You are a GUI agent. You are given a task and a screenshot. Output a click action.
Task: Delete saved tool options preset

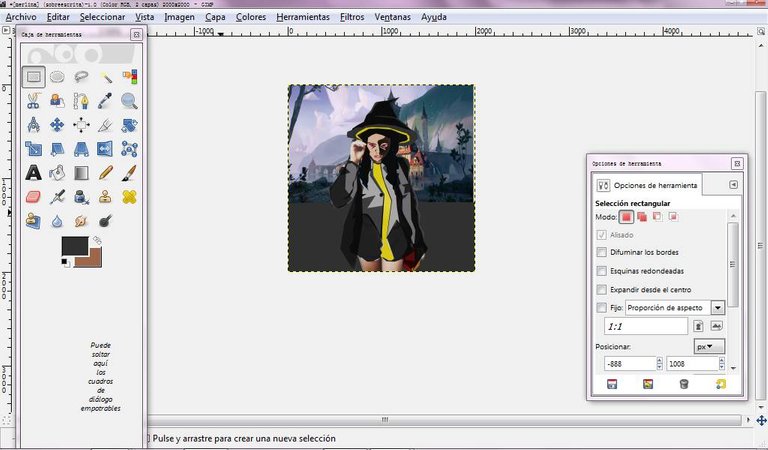click(684, 384)
